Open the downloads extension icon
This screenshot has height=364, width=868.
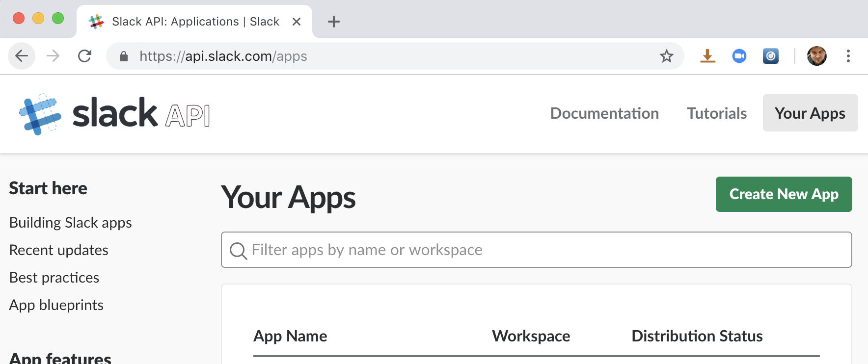(707, 56)
